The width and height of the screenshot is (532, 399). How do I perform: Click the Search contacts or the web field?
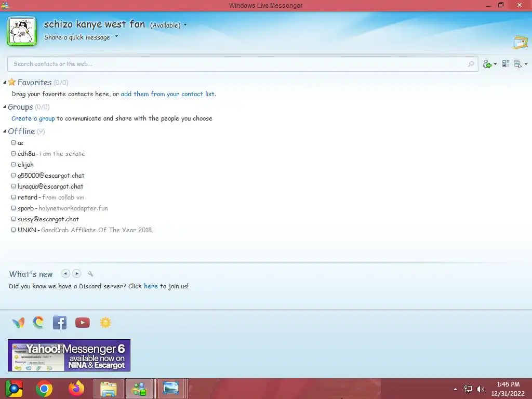(x=243, y=64)
